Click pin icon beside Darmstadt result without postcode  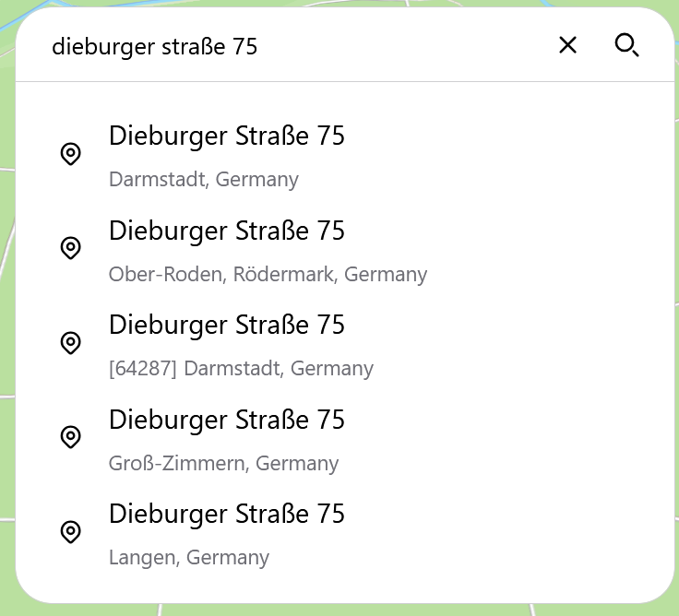(x=70, y=154)
